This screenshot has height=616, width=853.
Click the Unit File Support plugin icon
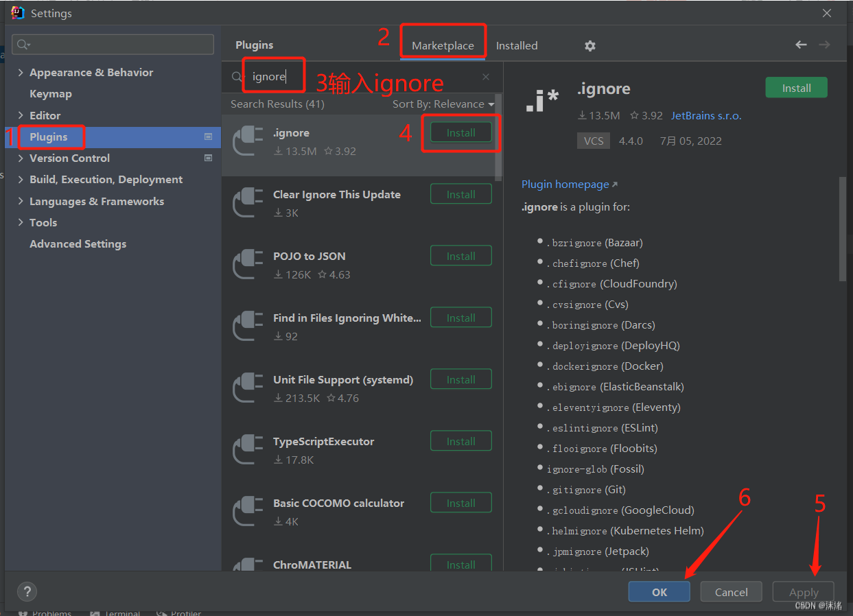tap(248, 388)
